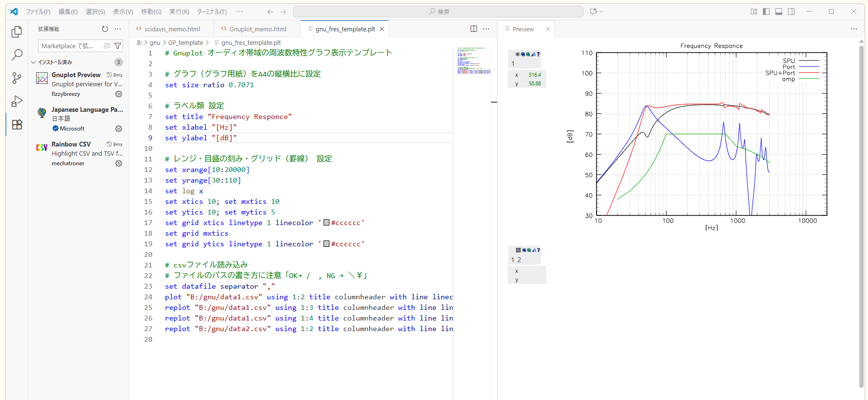Click the extensions filter funnel icon
The width and height of the screenshot is (868, 400).
(x=118, y=46)
